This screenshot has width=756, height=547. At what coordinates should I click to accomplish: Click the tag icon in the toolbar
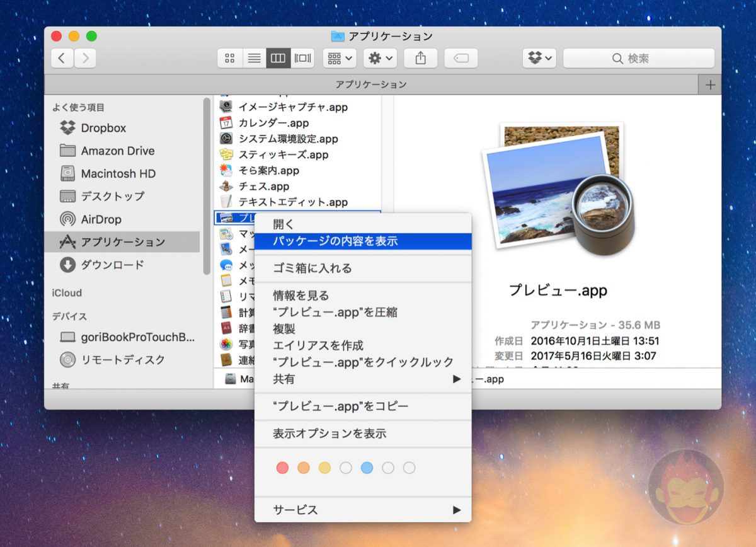point(461,58)
